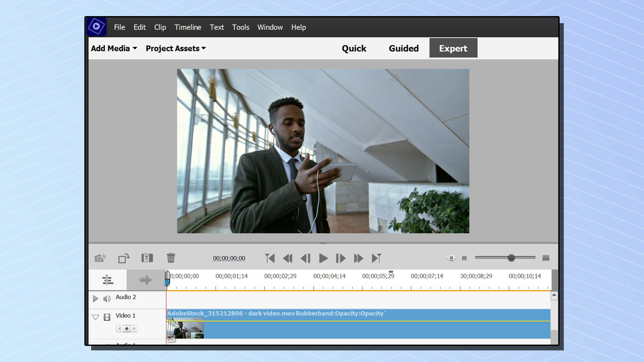The height and width of the screenshot is (362, 644).
Task: Open the Clip menu
Action: pos(160,27)
